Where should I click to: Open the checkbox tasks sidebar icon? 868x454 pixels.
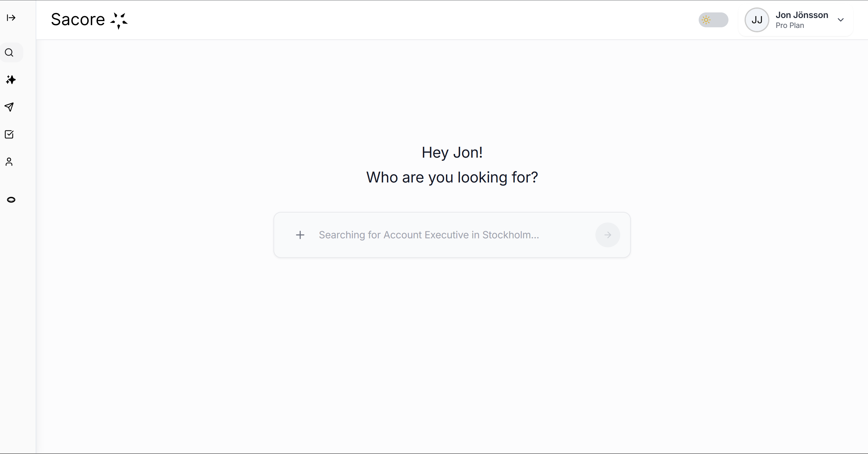click(x=9, y=134)
